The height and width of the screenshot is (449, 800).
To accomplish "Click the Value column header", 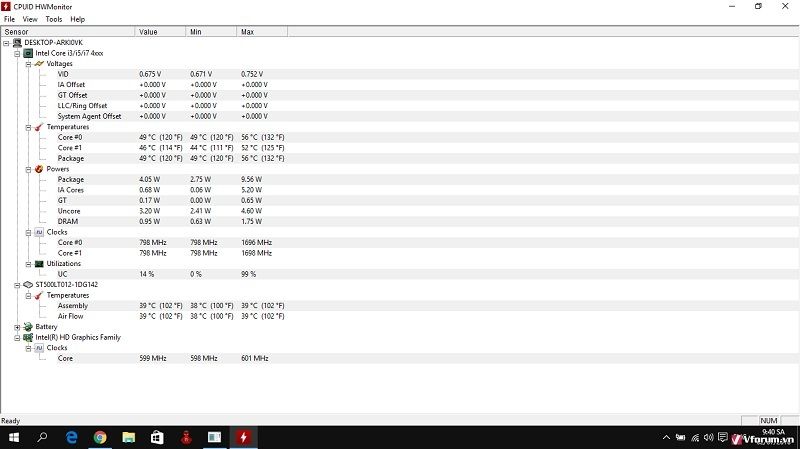I will (160, 32).
